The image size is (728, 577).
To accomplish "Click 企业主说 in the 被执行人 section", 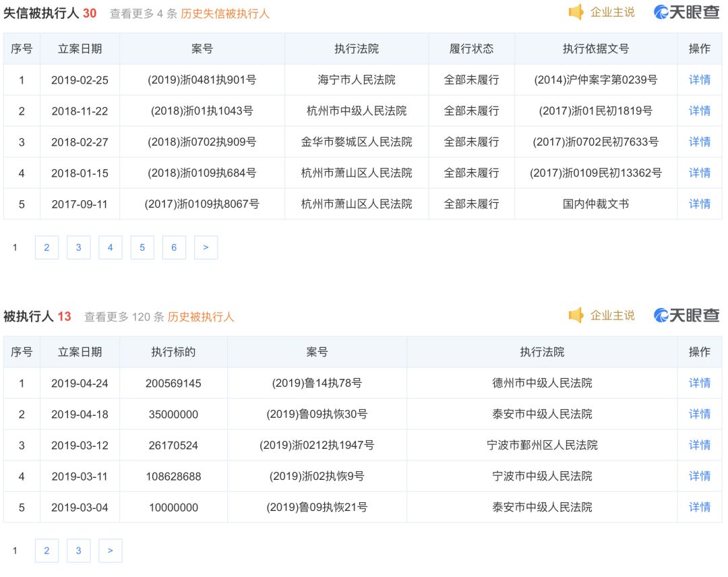I will pos(612,315).
